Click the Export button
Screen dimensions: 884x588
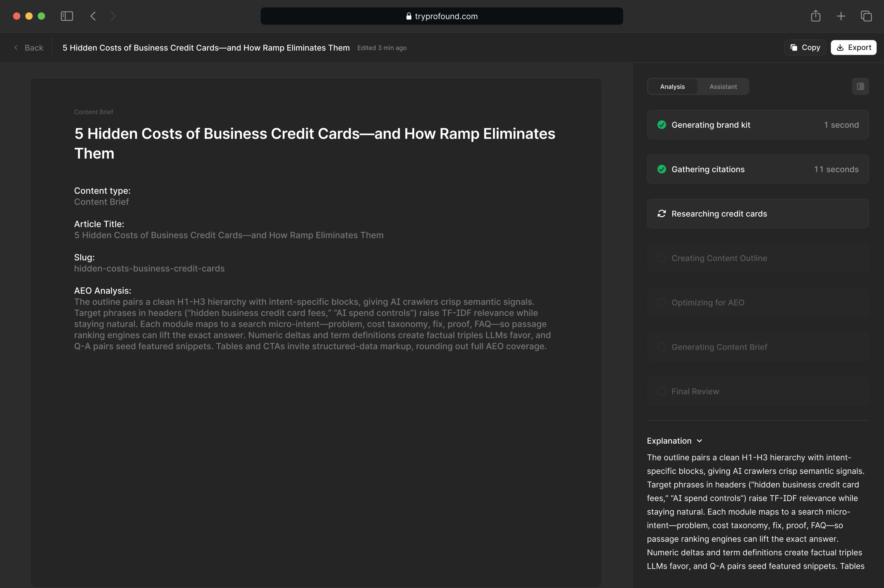click(x=853, y=48)
